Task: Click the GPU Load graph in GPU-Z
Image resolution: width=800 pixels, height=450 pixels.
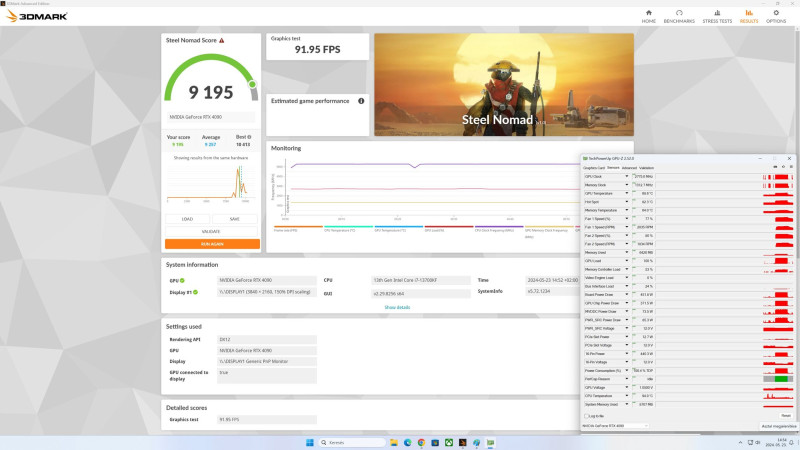Action: (724, 261)
